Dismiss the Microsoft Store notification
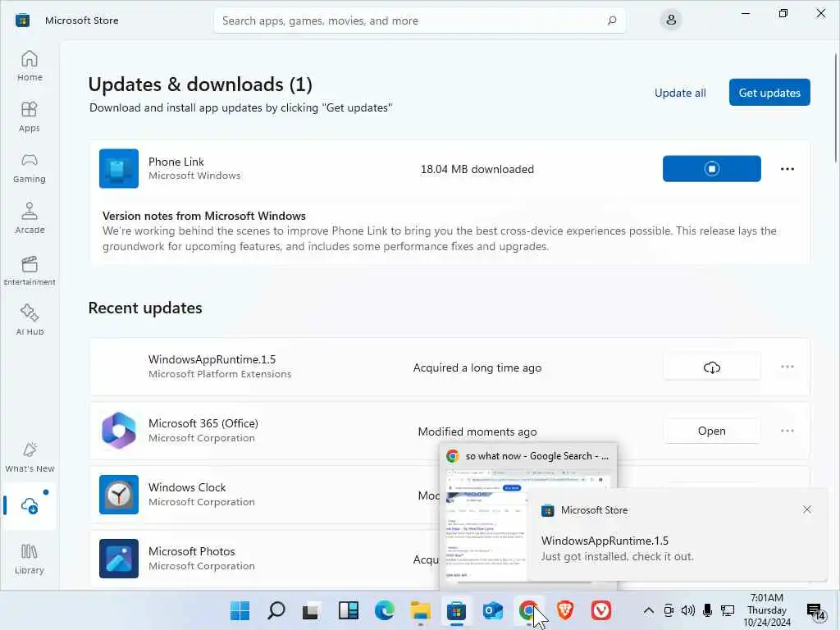The width and height of the screenshot is (840, 630). pyautogui.click(x=807, y=509)
